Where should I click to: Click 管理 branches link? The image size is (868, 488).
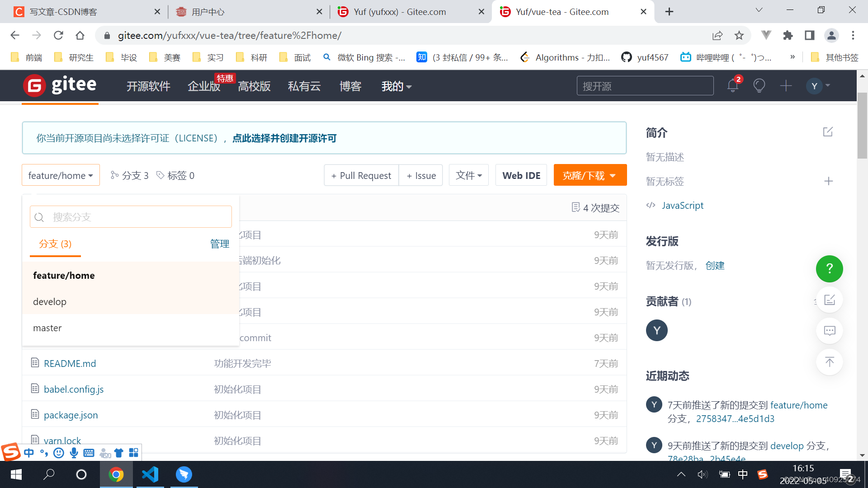(220, 244)
